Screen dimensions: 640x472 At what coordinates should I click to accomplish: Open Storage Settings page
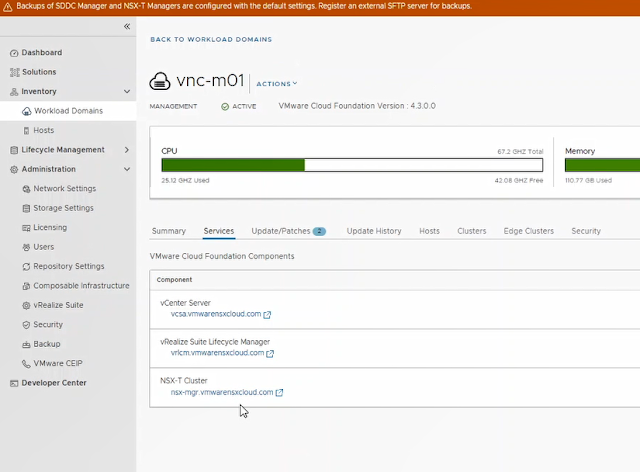pyautogui.click(x=63, y=208)
